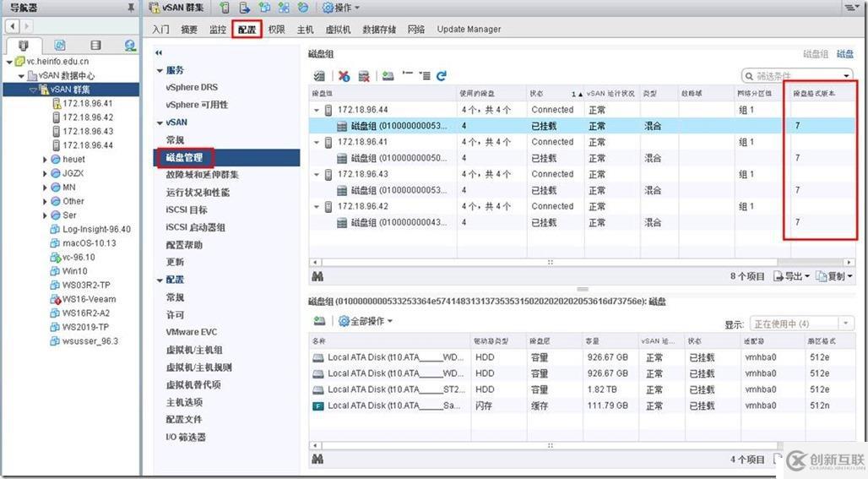
Task: Click the add disk icon beside 全部操作
Action: tap(319, 321)
